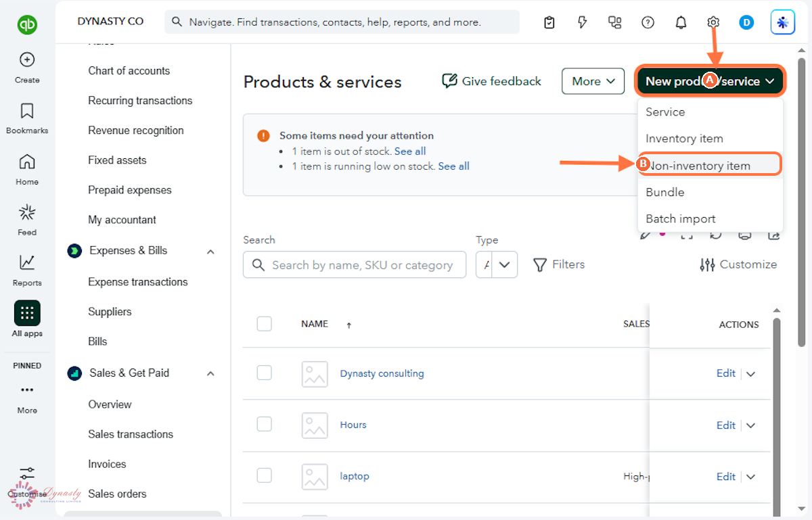Click the Expenses & Bills section icon

pyautogui.click(x=74, y=251)
